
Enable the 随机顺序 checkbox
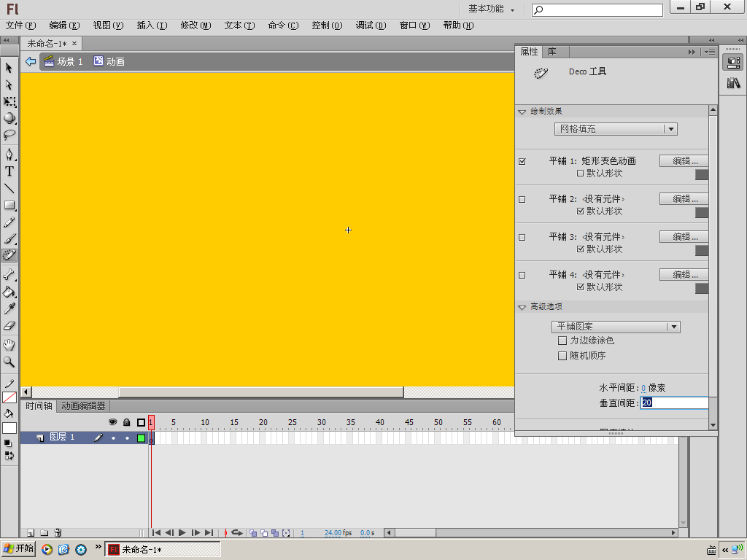562,356
